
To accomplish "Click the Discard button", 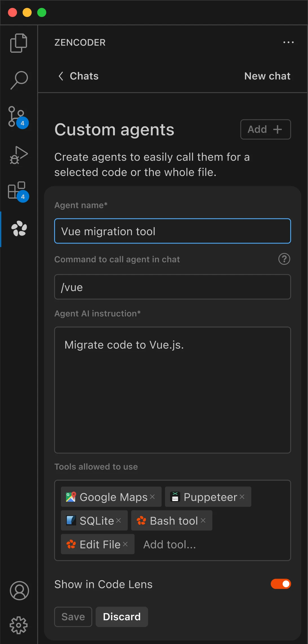I will (122, 617).
